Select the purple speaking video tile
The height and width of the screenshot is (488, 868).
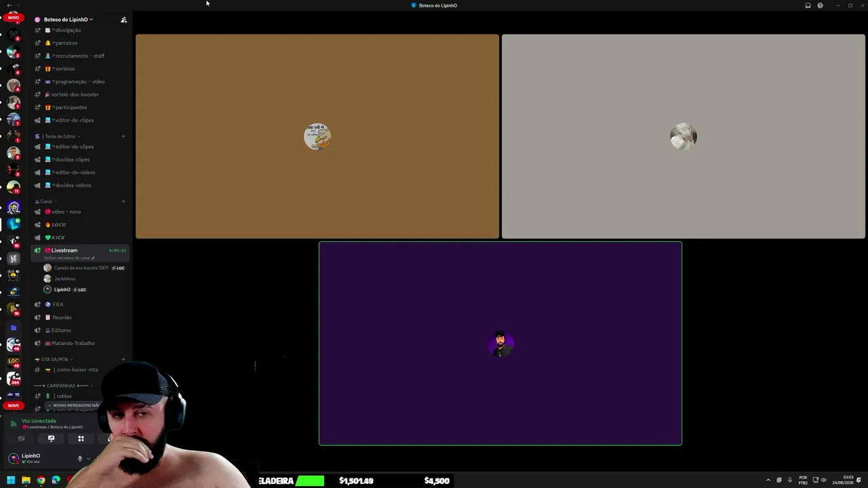pos(500,344)
